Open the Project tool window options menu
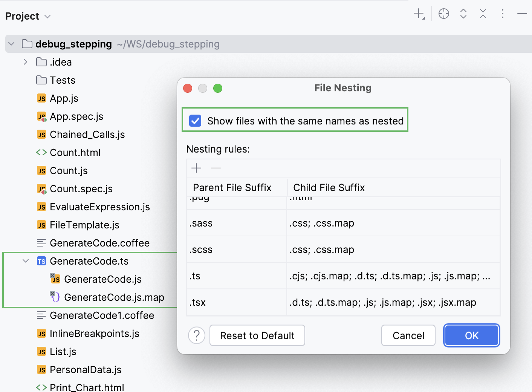The image size is (532, 392). (503, 14)
